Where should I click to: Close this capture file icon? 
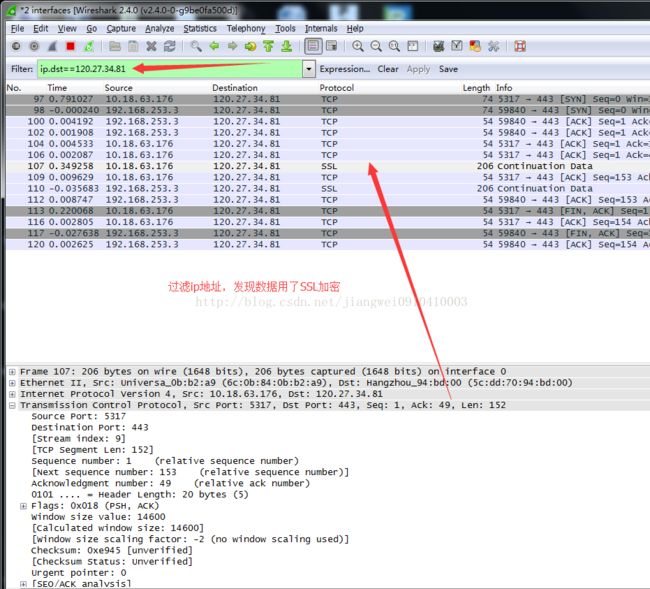(x=151, y=46)
